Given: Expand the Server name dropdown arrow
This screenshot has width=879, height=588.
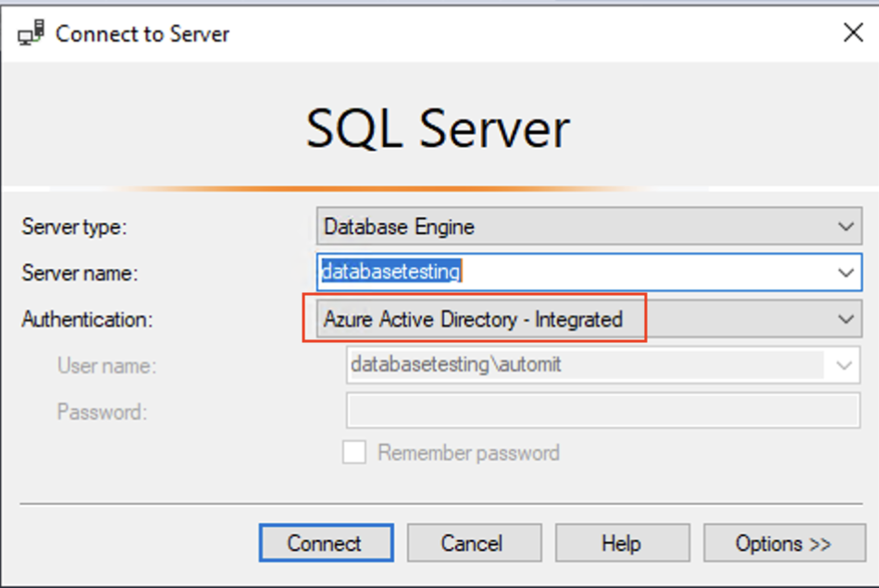Looking at the screenshot, I should (x=845, y=273).
